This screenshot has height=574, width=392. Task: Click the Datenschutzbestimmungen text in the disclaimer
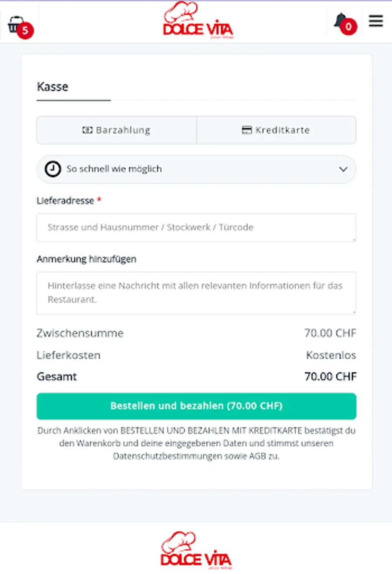168,456
